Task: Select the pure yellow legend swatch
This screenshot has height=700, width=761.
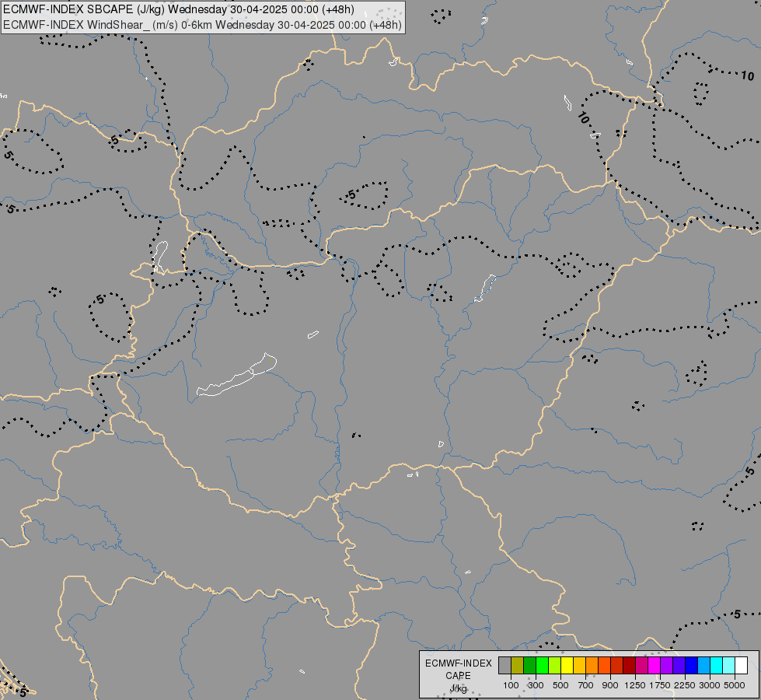Action: click(x=567, y=665)
